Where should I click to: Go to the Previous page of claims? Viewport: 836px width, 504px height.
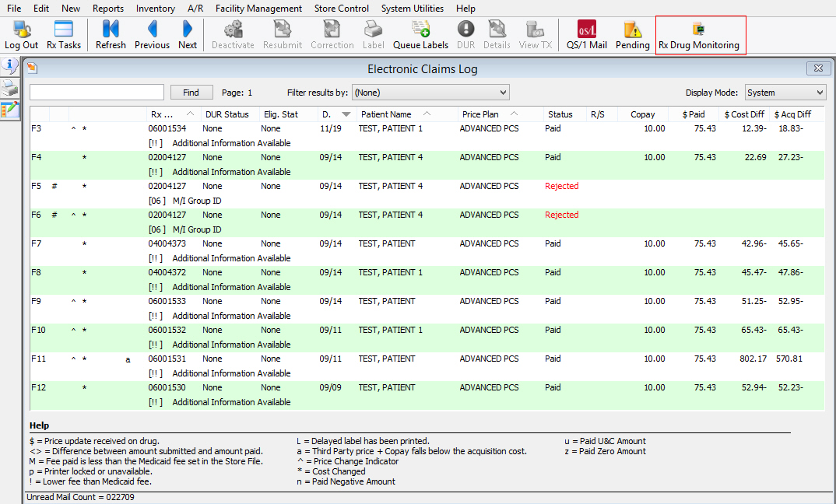[152, 35]
